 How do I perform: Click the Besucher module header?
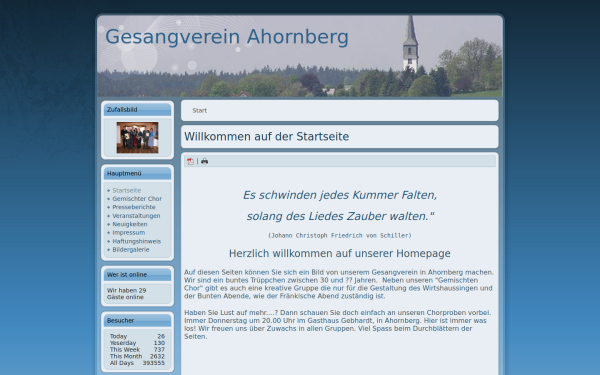click(137, 321)
